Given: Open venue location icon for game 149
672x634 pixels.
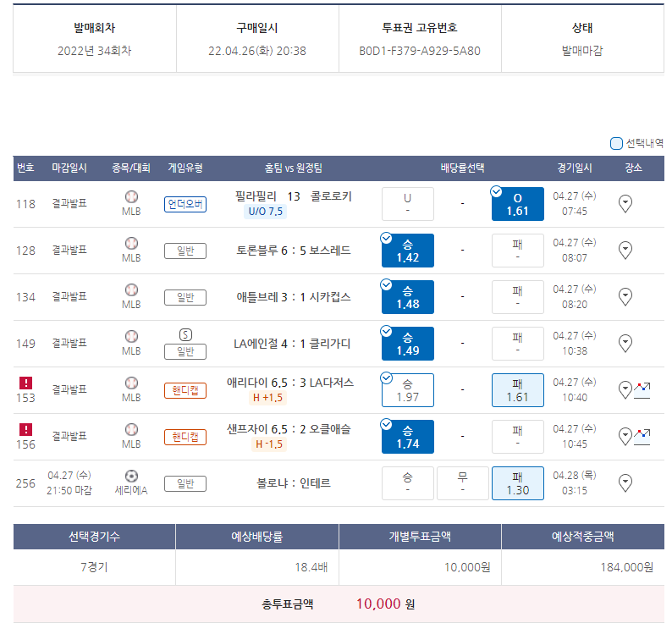Looking at the screenshot, I should point(625,344).
